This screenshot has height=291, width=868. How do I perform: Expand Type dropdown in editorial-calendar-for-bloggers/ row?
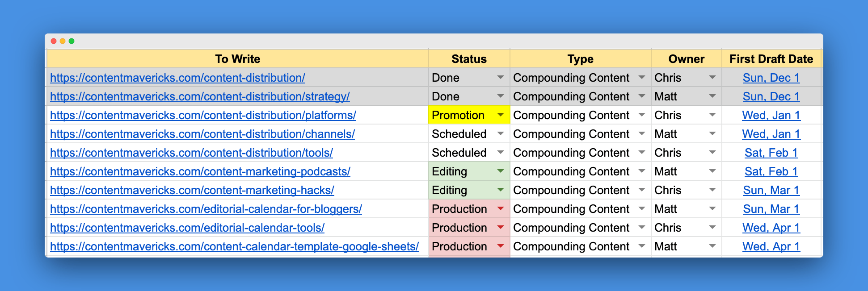pyautogui.click(x=642, y=209)
